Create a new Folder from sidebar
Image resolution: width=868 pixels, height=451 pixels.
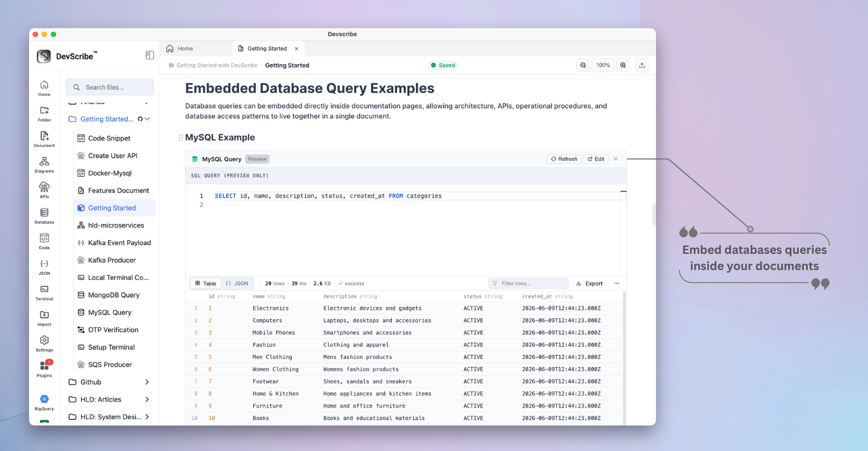click(44, 113)
